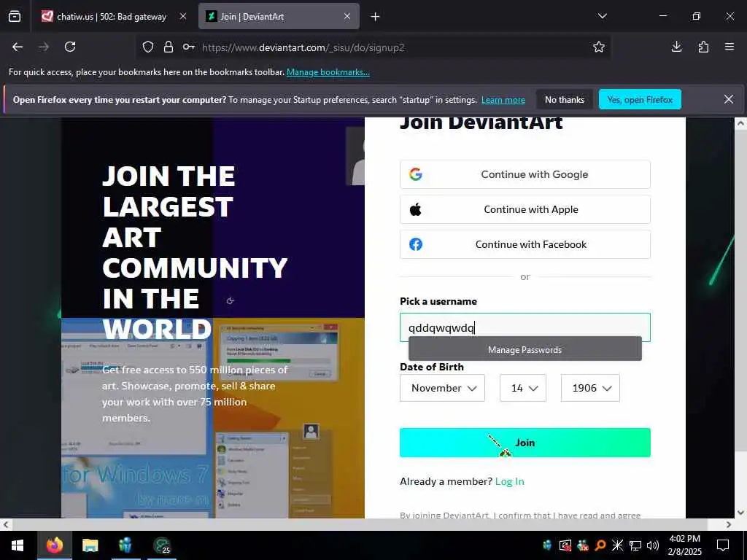Click Continue with Google
Image resolution: width=747 pixels, height=560 pixels.
(525, 174)
